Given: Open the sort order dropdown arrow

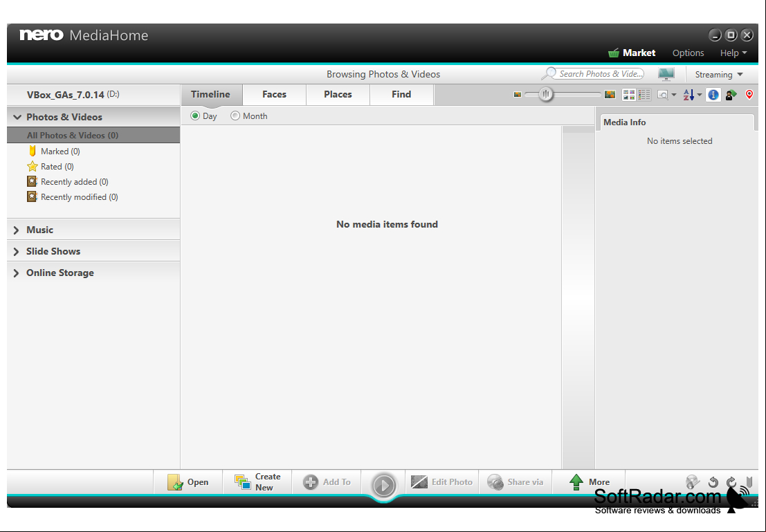Looking at the screenshot, I should [699, 95].
